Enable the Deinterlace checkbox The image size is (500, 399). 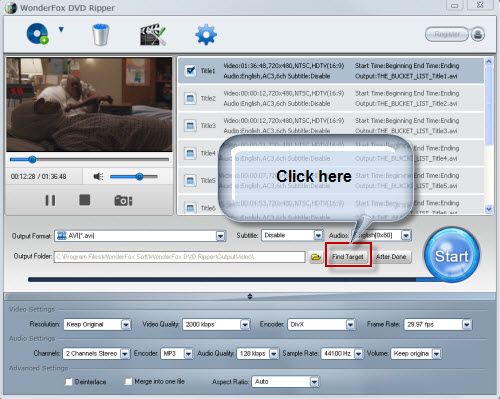tap(69, 382)
